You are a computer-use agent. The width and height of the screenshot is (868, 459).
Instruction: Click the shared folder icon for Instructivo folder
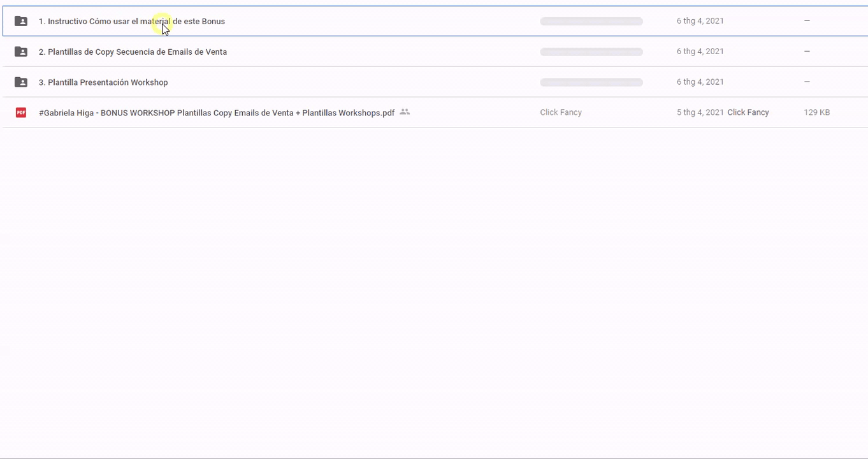coord(21,21)
